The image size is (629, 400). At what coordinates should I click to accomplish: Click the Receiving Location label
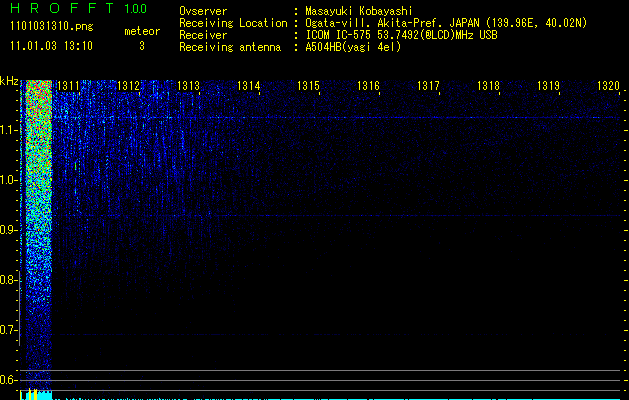233,23
